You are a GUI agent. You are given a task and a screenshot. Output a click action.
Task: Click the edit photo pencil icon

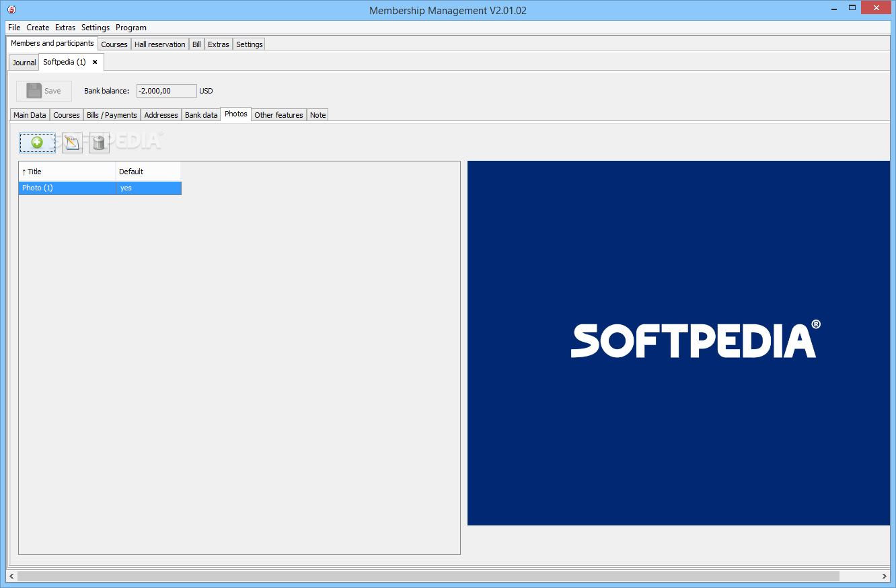(72, 143)
